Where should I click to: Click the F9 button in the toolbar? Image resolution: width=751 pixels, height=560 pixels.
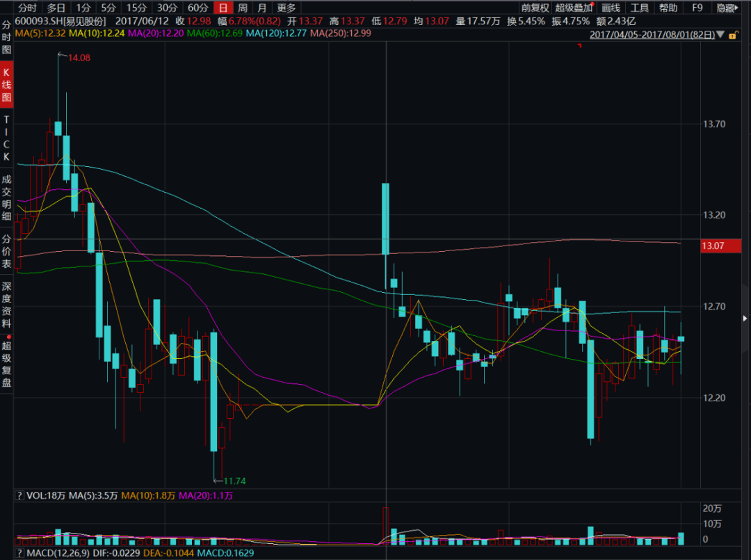[697, 8]
